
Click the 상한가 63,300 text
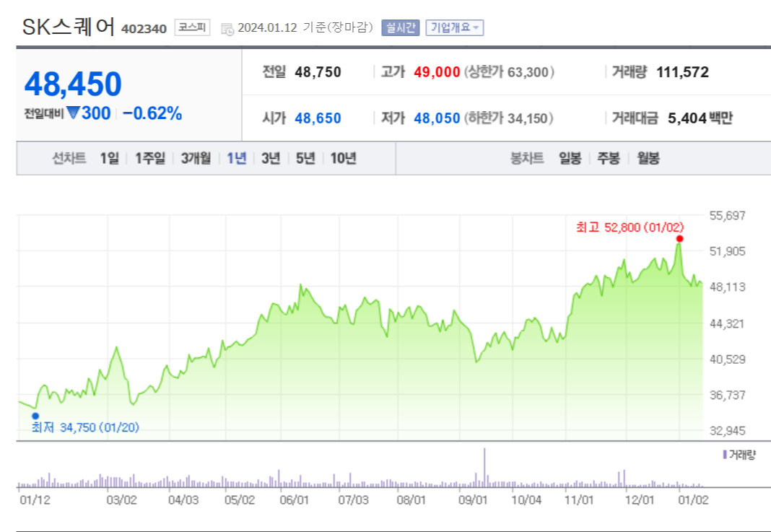(x=509, y=72)
